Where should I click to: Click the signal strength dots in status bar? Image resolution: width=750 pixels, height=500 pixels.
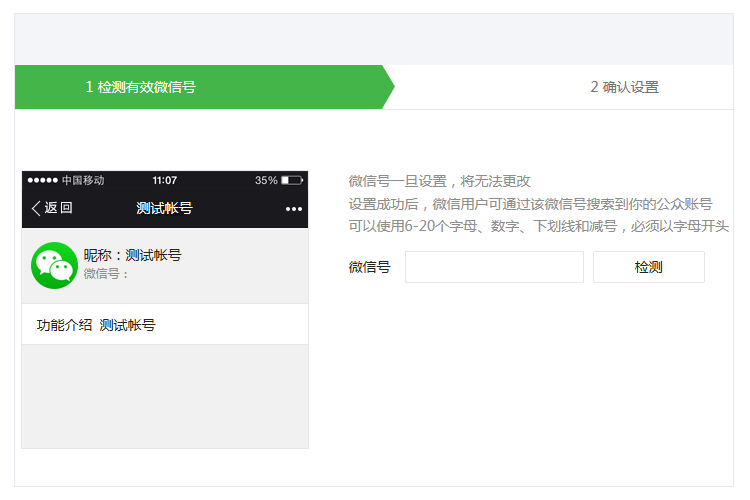pyautogui.click(x=42, y=180)
